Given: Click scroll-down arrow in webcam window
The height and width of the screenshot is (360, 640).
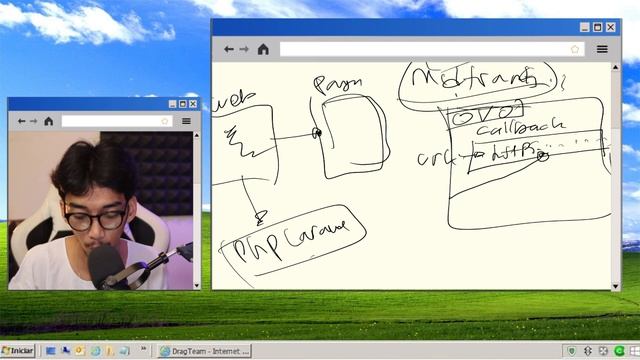Looking at the screenshot, I should (197, 286).
